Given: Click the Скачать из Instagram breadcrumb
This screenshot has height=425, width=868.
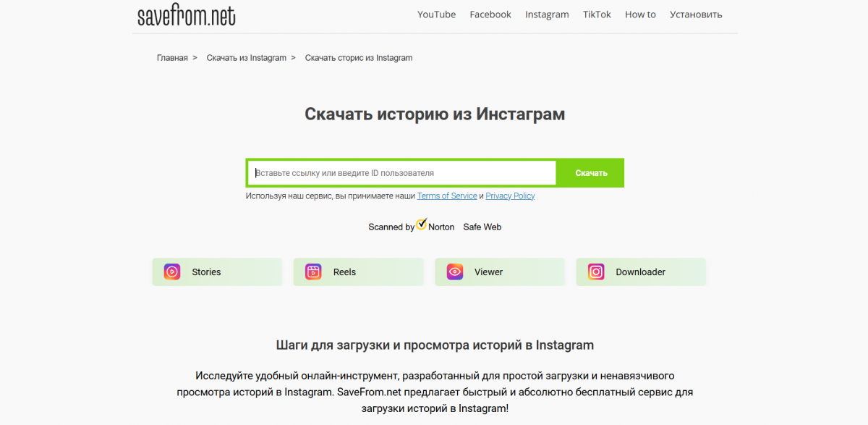Looking at the screenshot, I should 246,58.
